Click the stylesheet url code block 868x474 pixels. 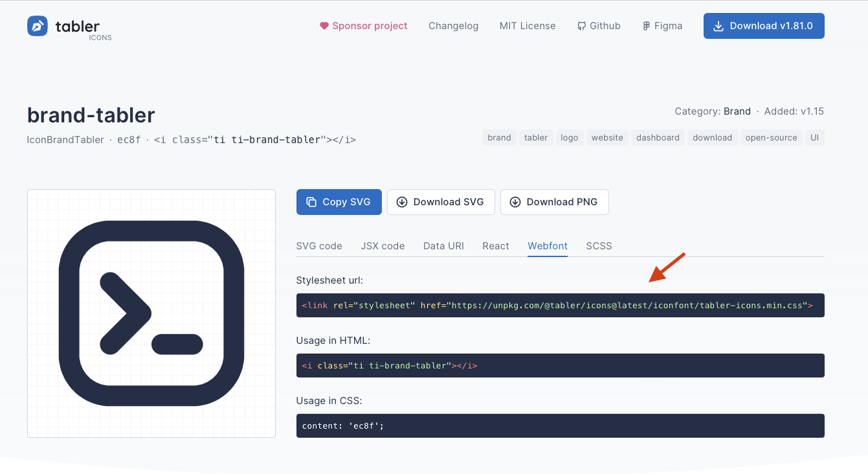(560, 305)
